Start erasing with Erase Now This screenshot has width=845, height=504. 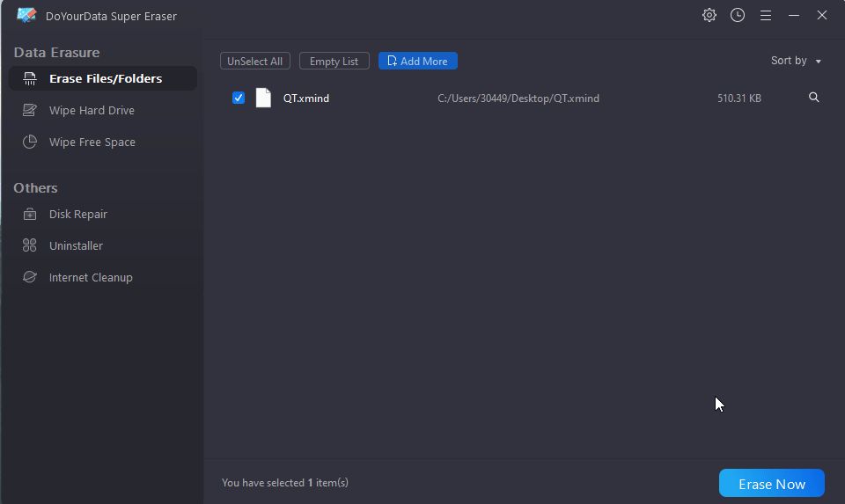click(x=772, y=483)
